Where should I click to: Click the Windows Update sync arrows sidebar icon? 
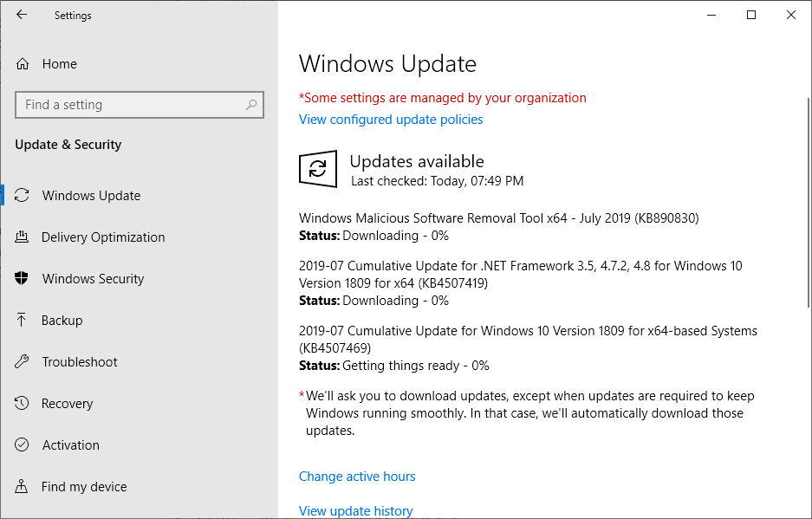[x=22, y=195]
